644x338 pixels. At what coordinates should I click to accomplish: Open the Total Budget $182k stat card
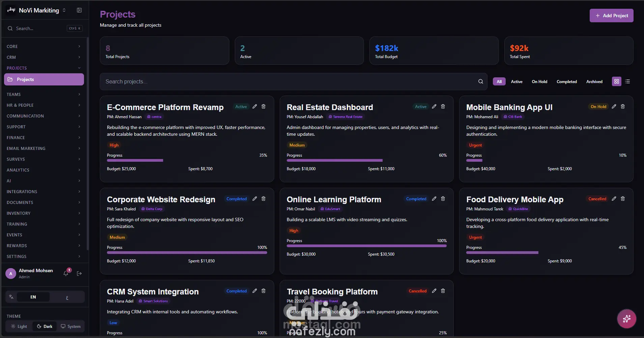(x=434, y=51)
